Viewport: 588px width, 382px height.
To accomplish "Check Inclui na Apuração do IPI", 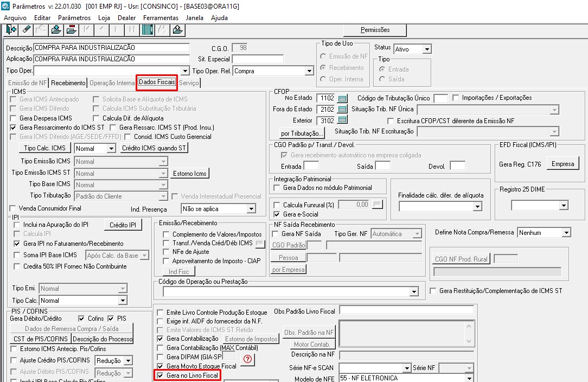I will 17,225.
